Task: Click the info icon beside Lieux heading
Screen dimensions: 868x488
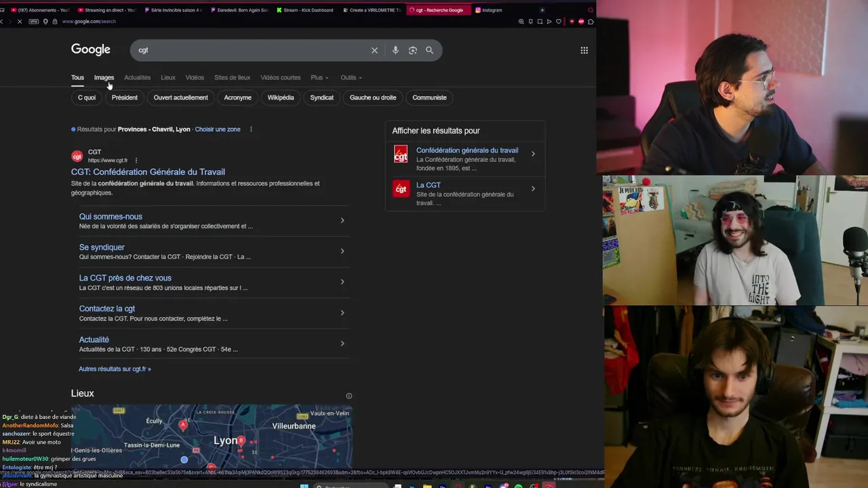Action: coord(349,396)
